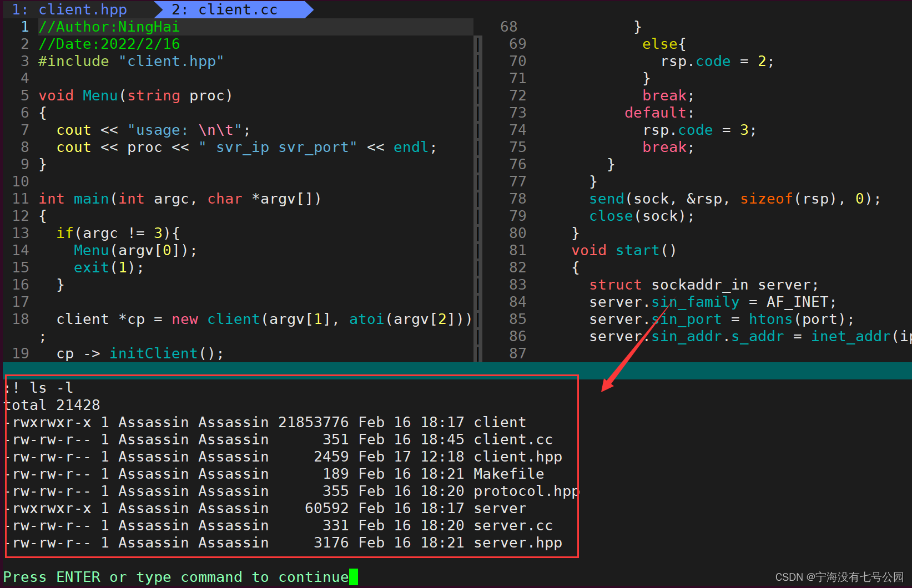Screen dimensions: 912x588
Task: Click the default: label
Action: click(x=659, y=113)
